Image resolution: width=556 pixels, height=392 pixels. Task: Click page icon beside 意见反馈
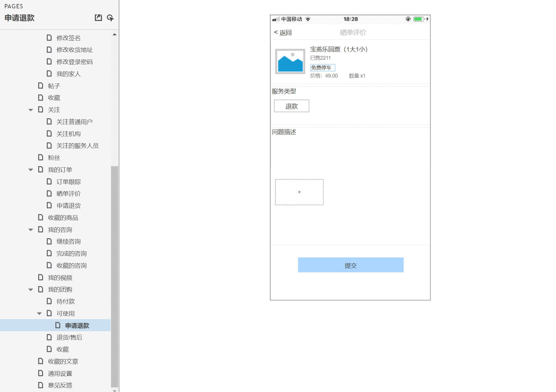(x=41, y=385)
